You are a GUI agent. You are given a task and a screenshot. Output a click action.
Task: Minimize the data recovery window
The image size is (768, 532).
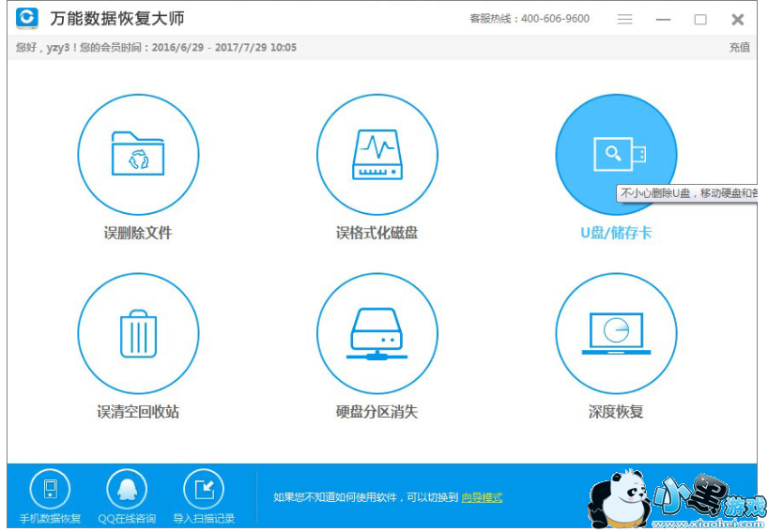pyautogui.click(x=663, y=20)
